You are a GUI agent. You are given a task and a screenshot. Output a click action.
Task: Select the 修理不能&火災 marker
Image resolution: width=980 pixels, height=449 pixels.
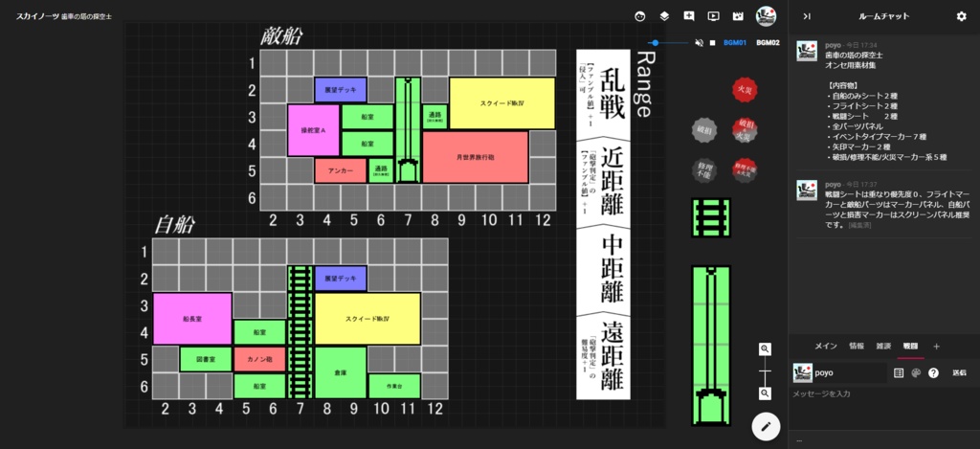[745, 170]
